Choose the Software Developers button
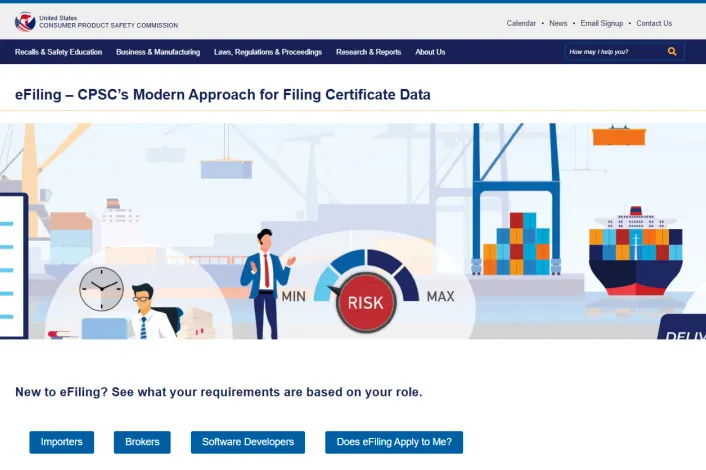Image resolution: width=706 pixels, height=470 pixels. (248, 442)
